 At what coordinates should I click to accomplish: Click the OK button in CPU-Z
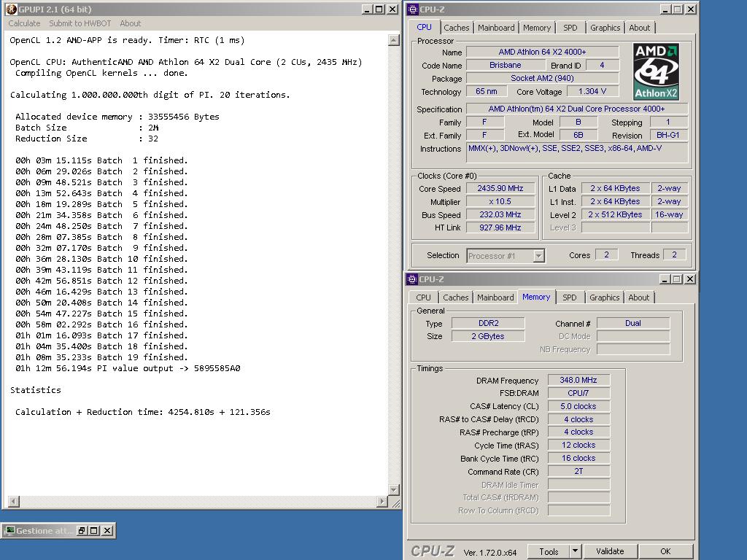coord(665,551)
